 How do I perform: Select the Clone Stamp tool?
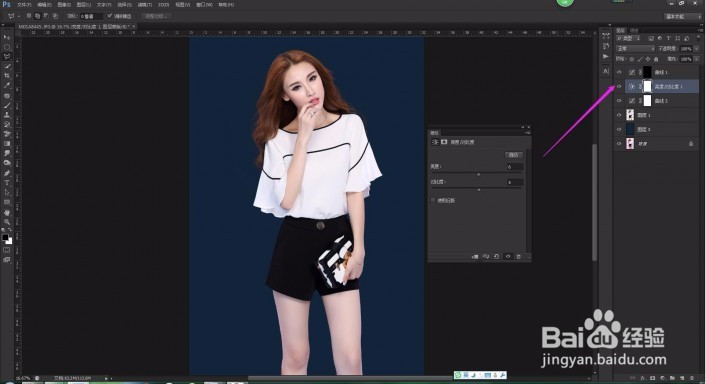(x=7, y=115)
